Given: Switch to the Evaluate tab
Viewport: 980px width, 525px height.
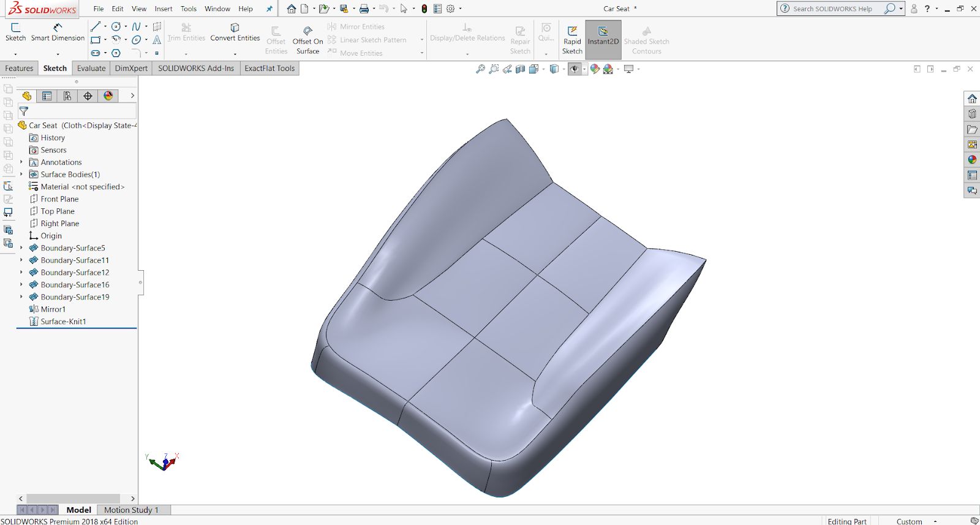Looking at the screenshot, I should (x=91, y=68).
